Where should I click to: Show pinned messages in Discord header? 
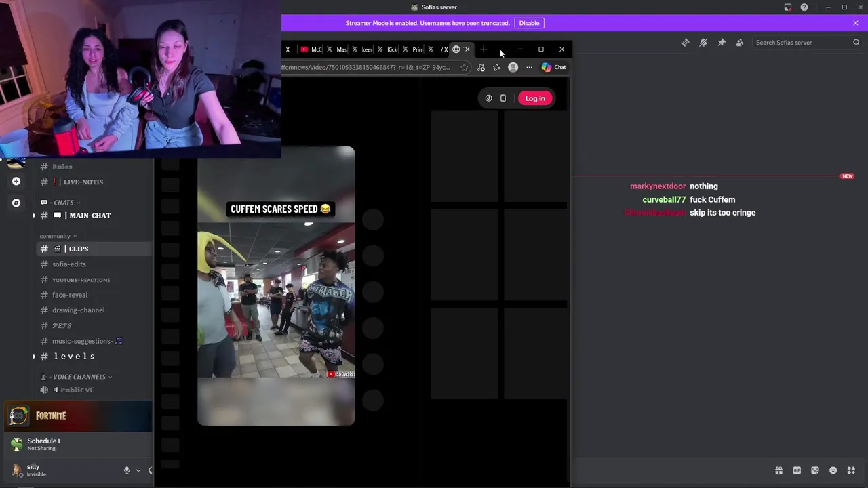pyautogui.click(x=722, y=43)
